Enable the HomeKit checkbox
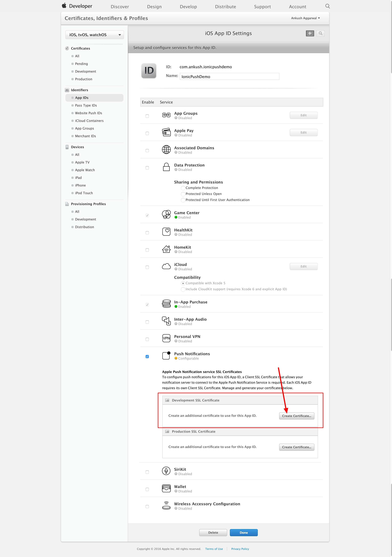Viewport: 392px width, 557px height. 147,250
